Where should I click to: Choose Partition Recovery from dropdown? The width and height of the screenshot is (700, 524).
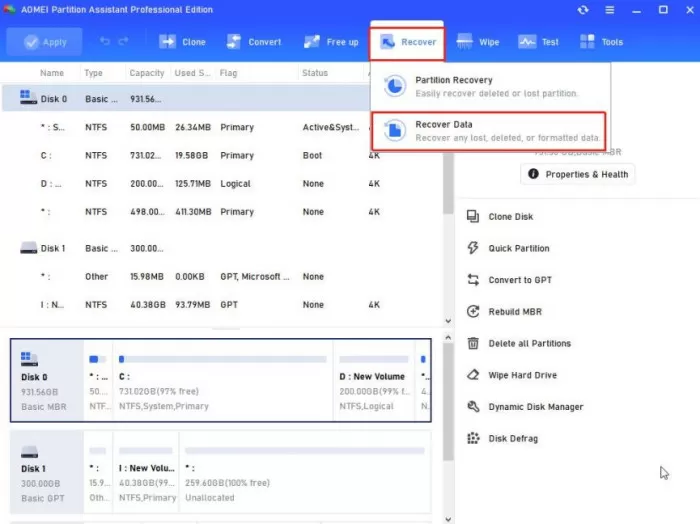coord(490,86)
